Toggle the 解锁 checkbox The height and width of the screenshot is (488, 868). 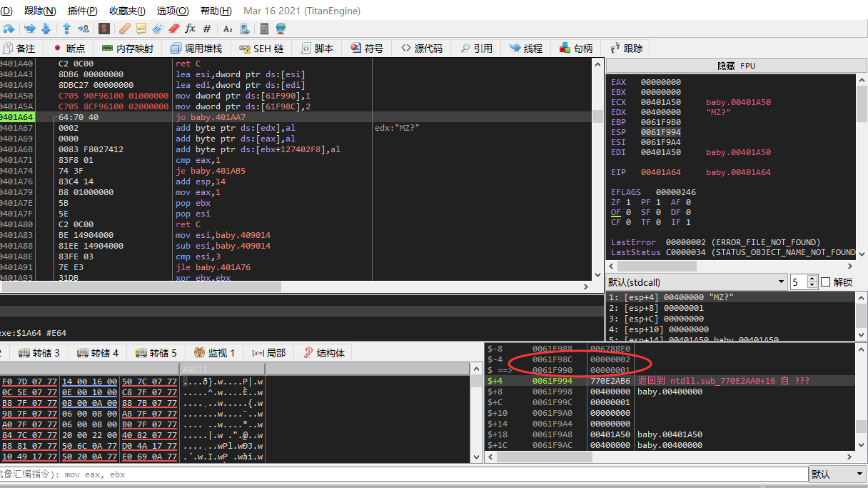pos(827,282)
